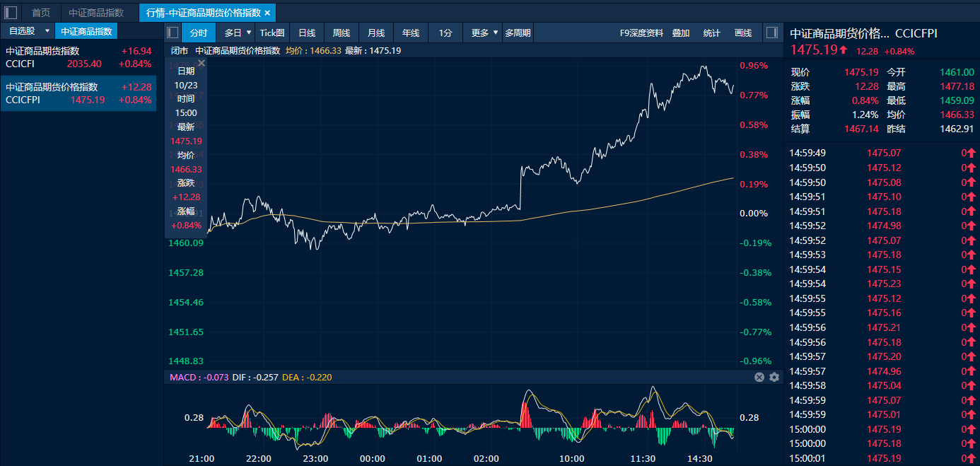Expand the 更多 more periods dropdown

point(496,33)
